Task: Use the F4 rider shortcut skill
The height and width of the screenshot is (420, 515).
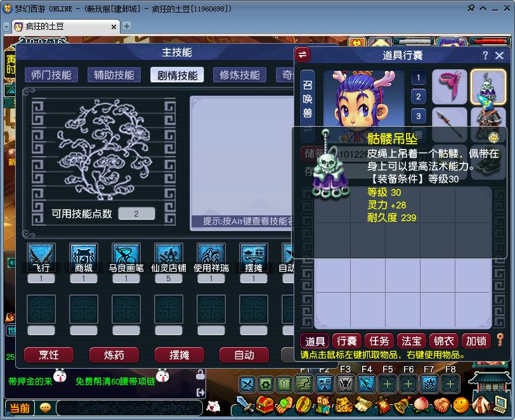Action: (x=367, y=384)
